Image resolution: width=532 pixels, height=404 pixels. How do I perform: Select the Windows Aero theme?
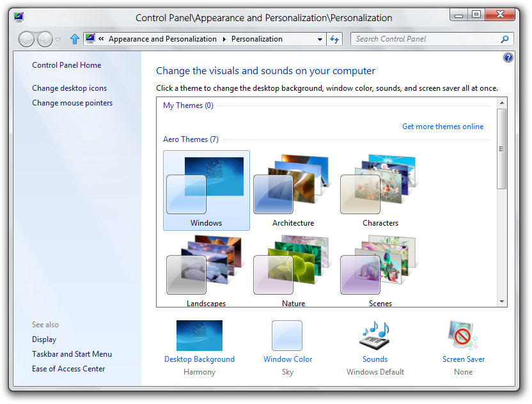tap(207, 190)
